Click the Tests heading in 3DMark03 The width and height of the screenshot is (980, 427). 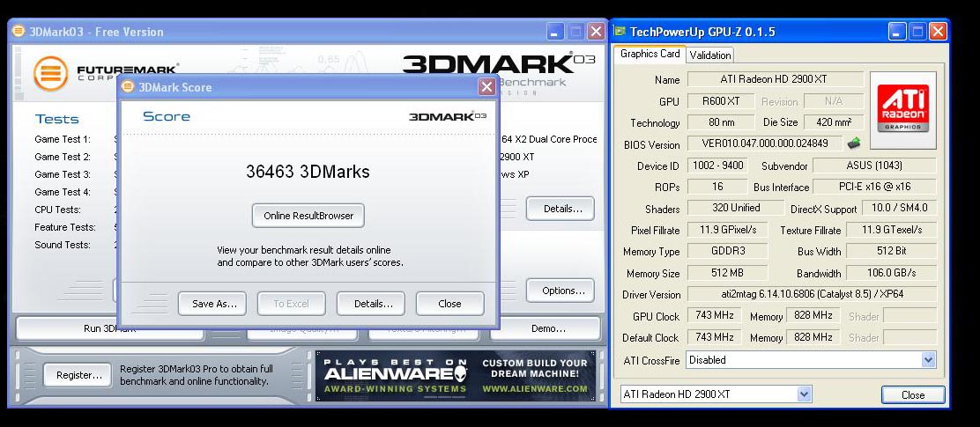[57, 119]
